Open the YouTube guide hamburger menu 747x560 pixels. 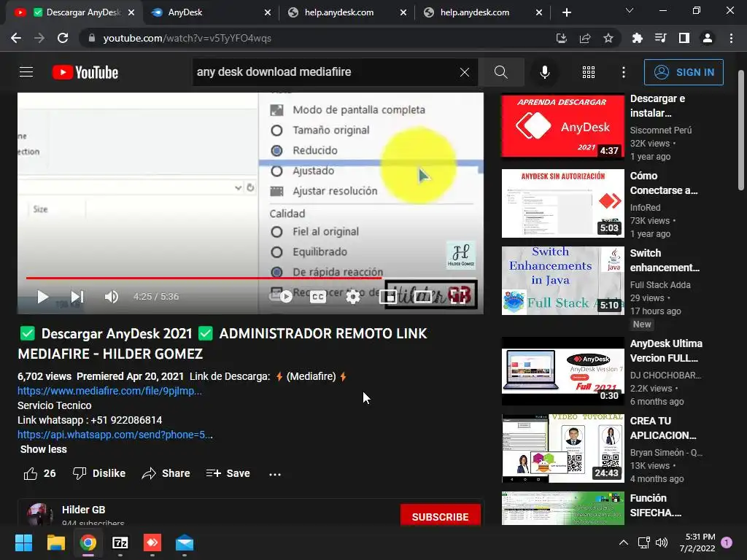[x=26, y=72]
